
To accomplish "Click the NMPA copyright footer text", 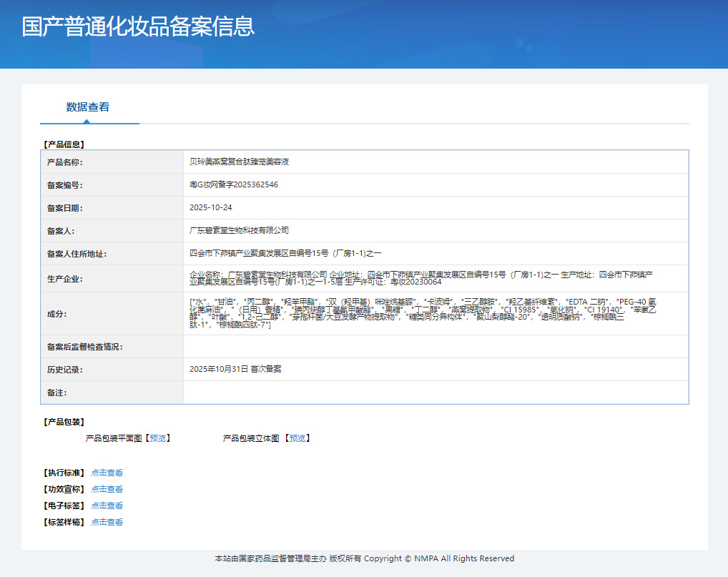I will [x=365, y=558].
